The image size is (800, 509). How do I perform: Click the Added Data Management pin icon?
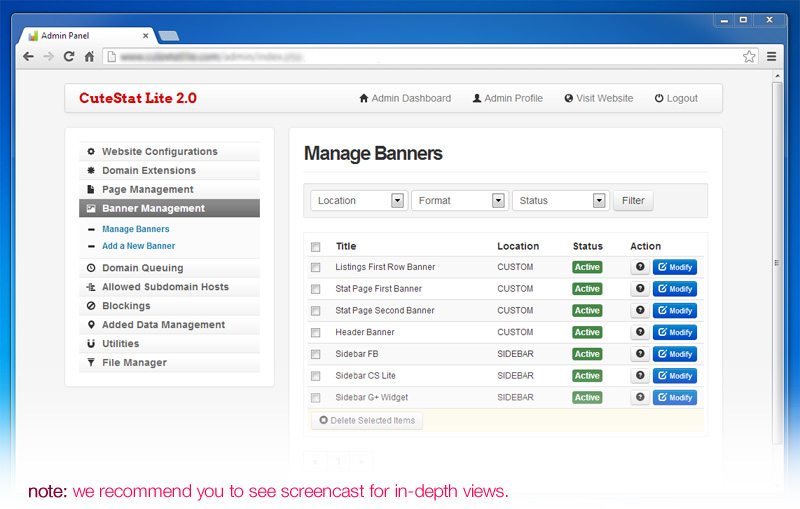click(x=91, y=324)
